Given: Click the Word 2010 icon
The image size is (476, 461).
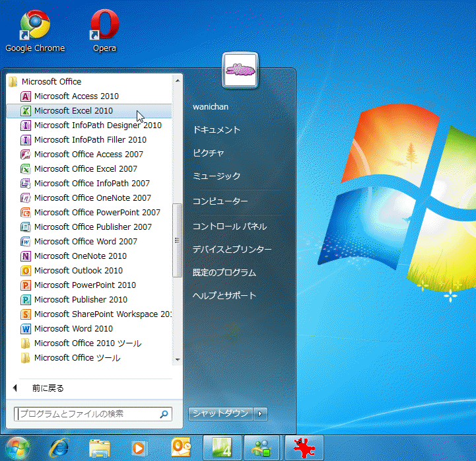Looking at the screenshot, I should (26, 329).
